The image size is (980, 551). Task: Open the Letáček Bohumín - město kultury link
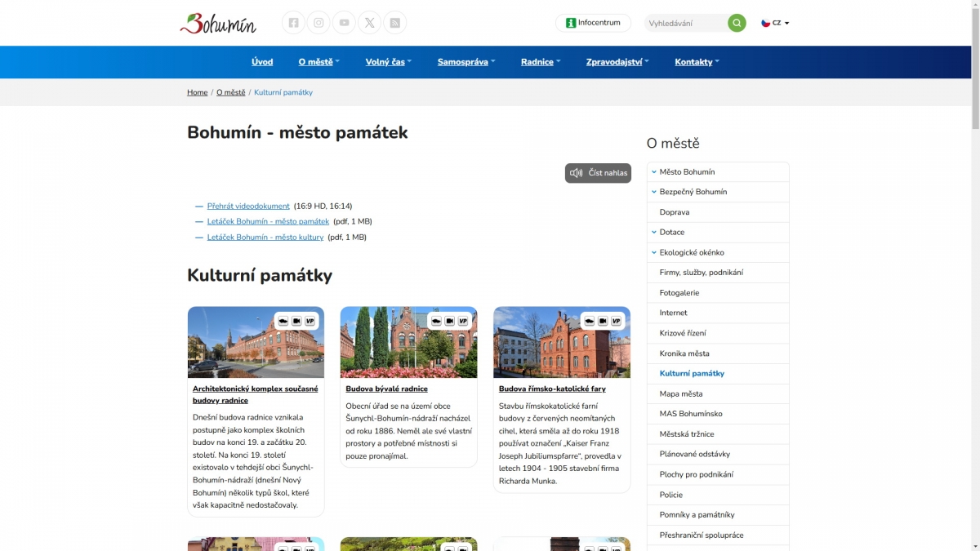pos(265,238)
